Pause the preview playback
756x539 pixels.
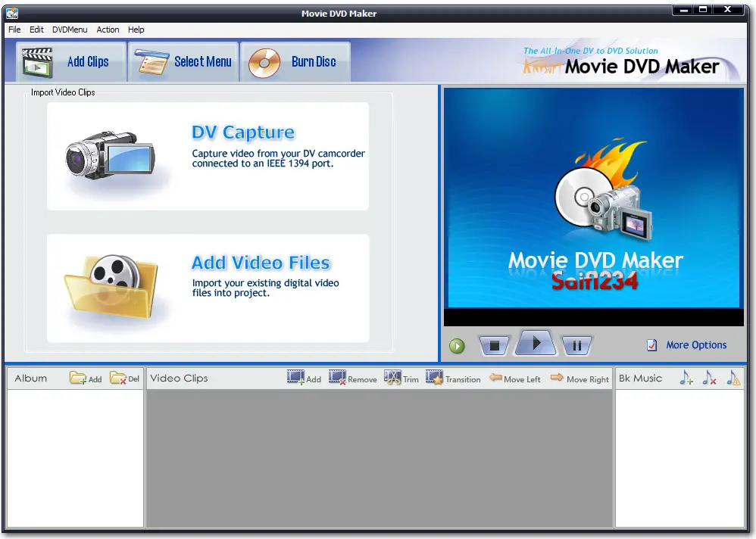576,345
